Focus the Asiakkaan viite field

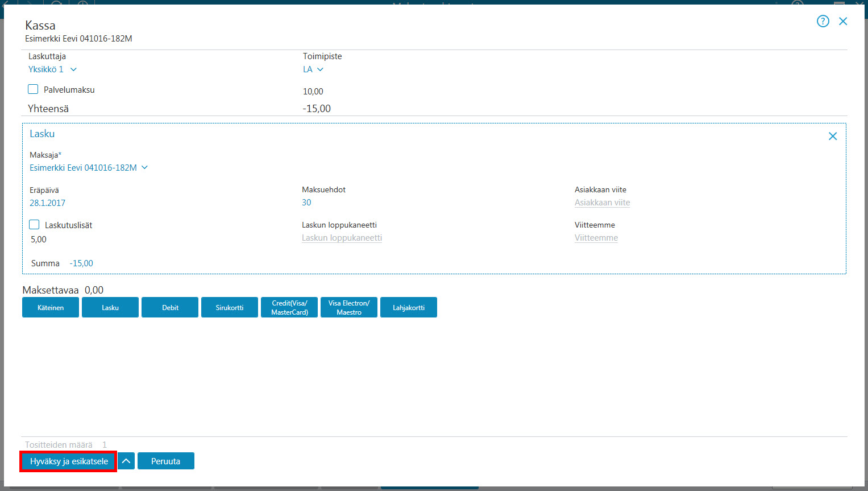[x=602, y=203]
